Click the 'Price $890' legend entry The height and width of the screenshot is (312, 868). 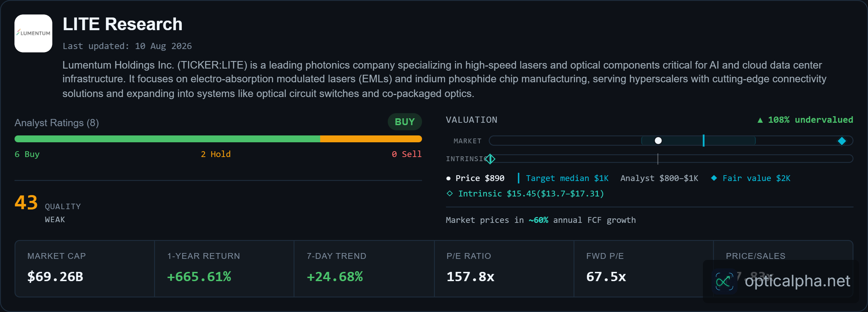475,178
